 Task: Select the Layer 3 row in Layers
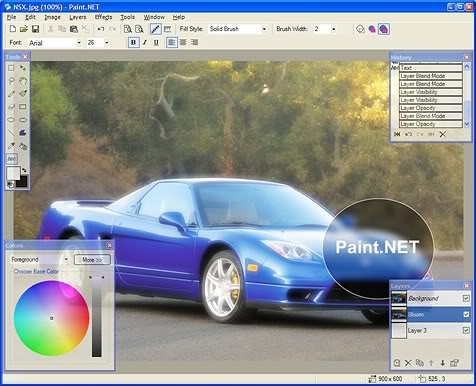point(431,330)
